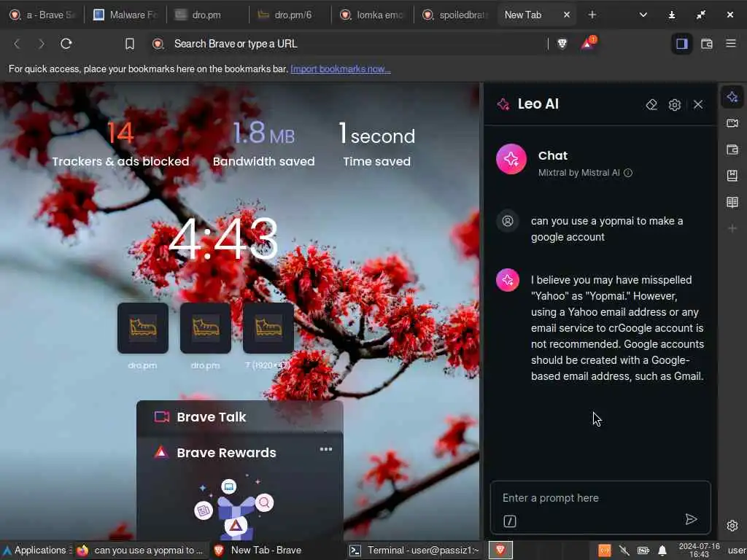Open sidebar settings gear at the bottom

(x=732, y=525)
